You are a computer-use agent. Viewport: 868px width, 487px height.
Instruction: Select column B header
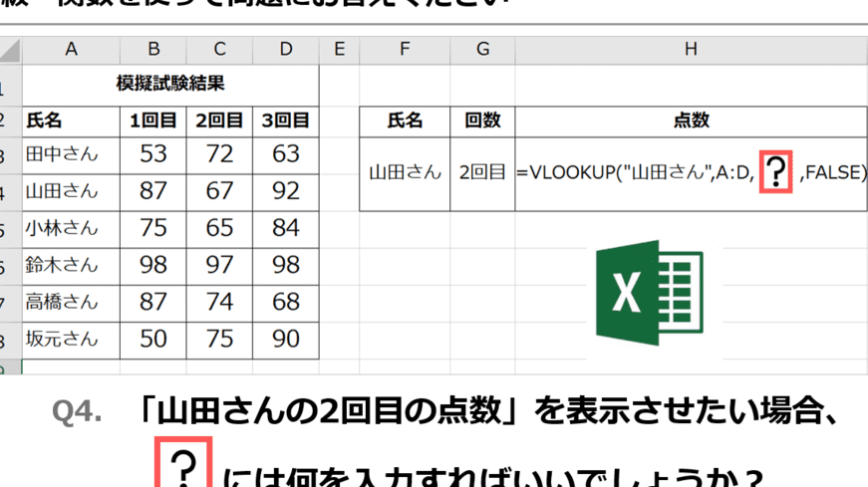153,51
